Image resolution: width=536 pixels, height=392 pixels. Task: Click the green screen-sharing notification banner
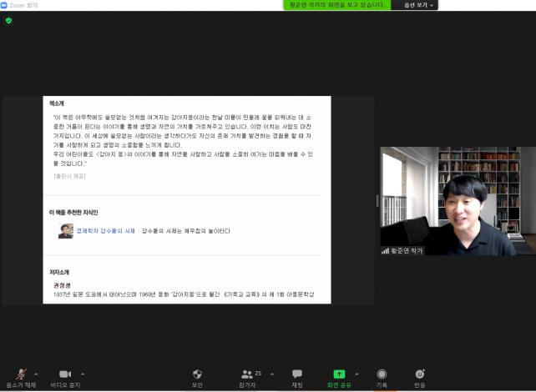[x=336, y=5]
